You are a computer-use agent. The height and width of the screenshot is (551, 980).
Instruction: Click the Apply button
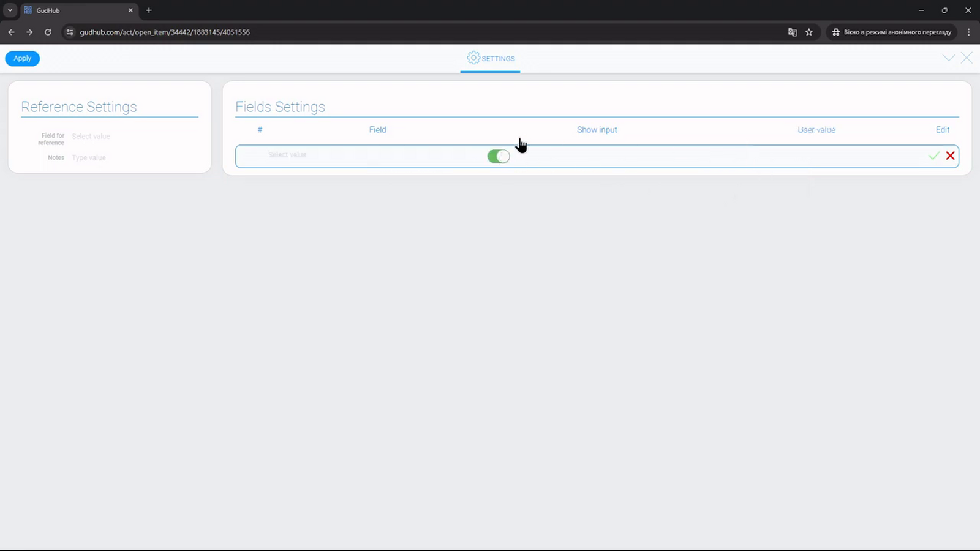click(22, 59)
